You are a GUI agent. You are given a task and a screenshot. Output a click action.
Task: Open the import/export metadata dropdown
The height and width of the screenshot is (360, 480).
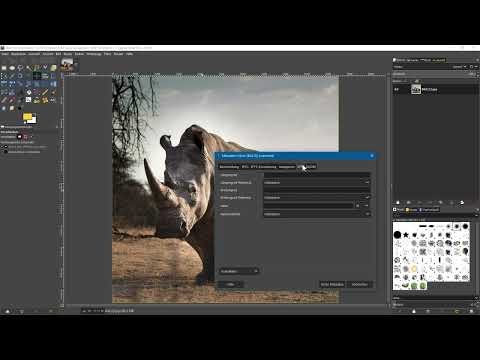pos(239,271)
